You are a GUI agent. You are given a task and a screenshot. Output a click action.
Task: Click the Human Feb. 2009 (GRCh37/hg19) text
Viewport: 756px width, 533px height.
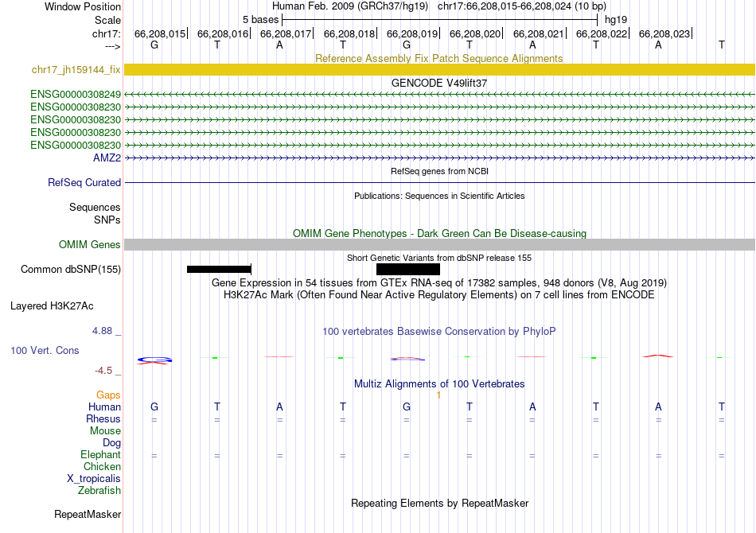coord(350,6)
